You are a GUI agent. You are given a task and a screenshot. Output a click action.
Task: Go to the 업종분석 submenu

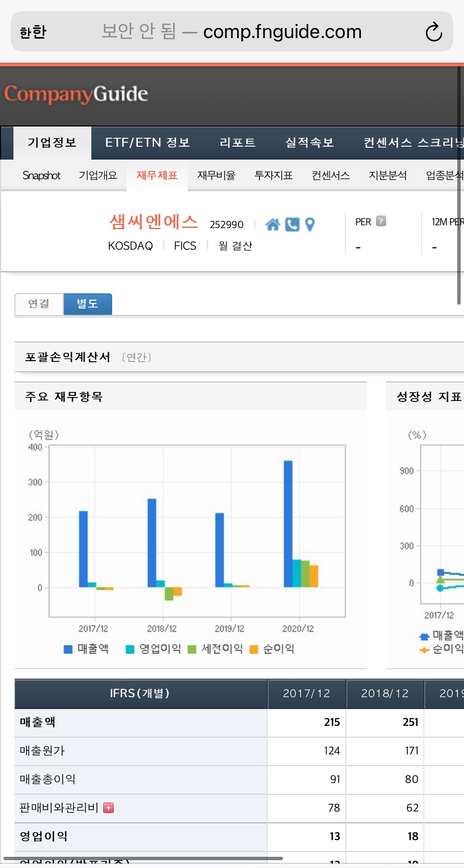(445, 175)
